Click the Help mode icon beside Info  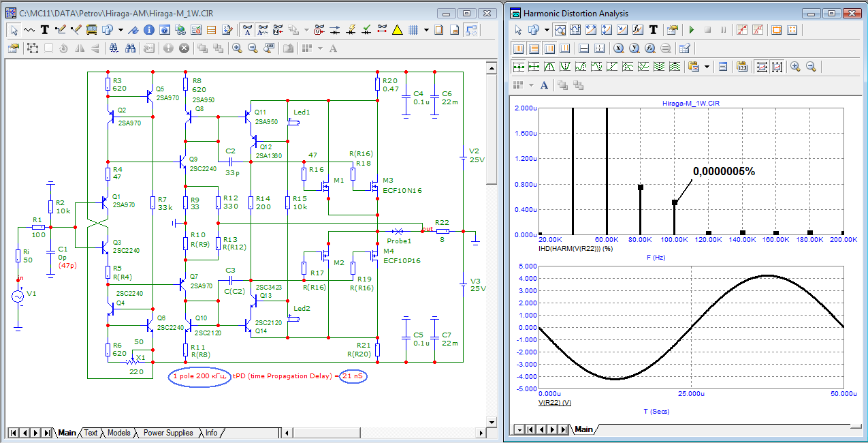pos(165,30)
